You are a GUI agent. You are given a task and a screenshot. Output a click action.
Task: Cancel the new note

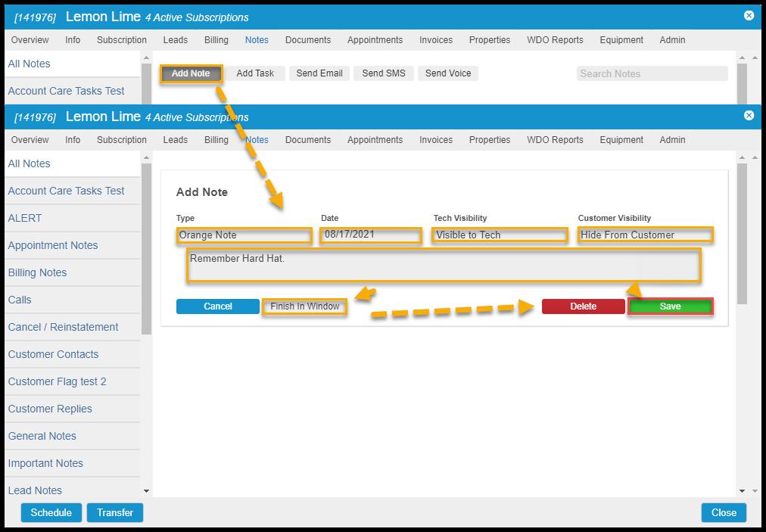[x=217, y=306]
